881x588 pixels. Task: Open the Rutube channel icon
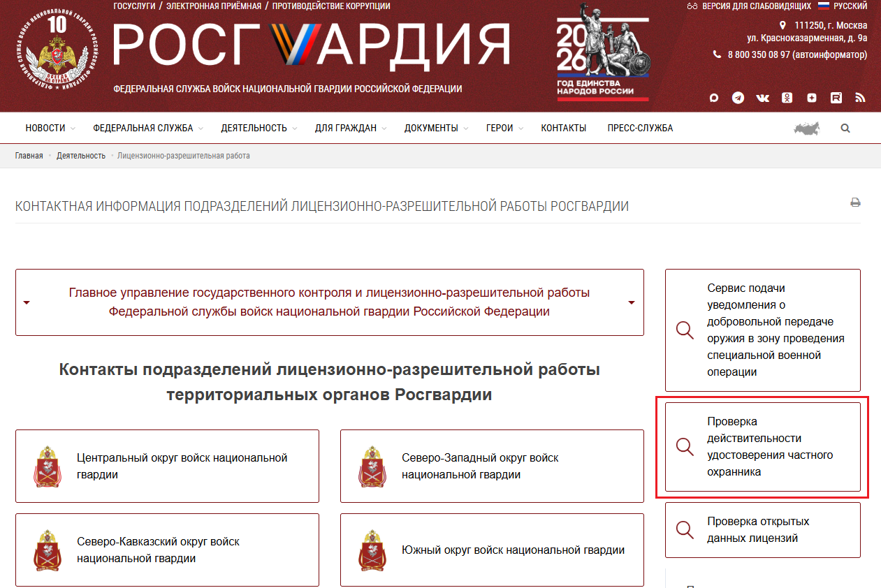click(836, 98)
